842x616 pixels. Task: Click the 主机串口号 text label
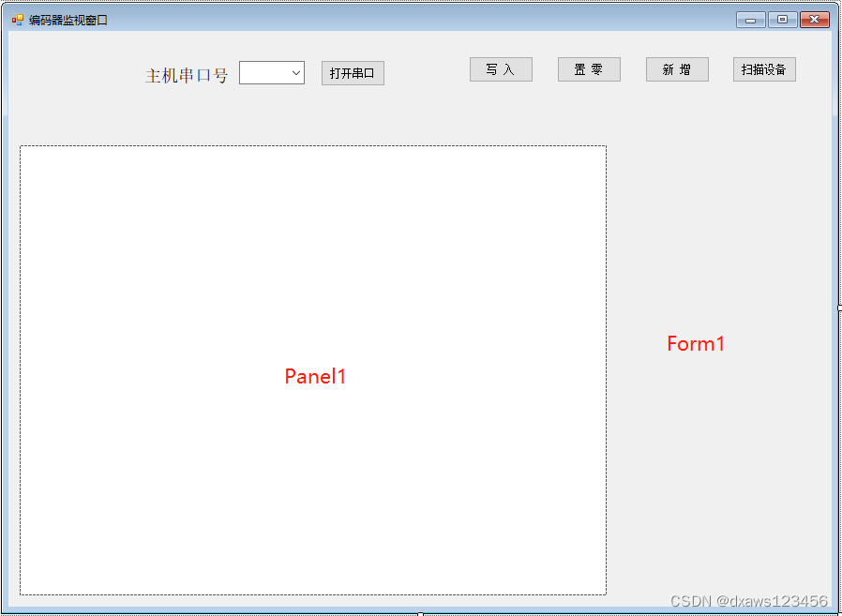coord(186,75)
